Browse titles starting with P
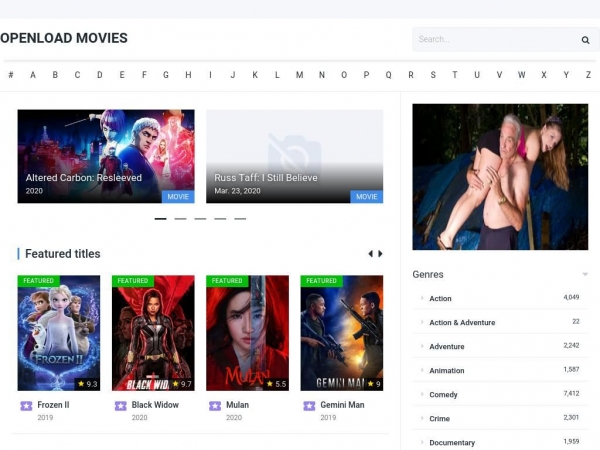Screen dimensions: 600x450 pos(366,75)
